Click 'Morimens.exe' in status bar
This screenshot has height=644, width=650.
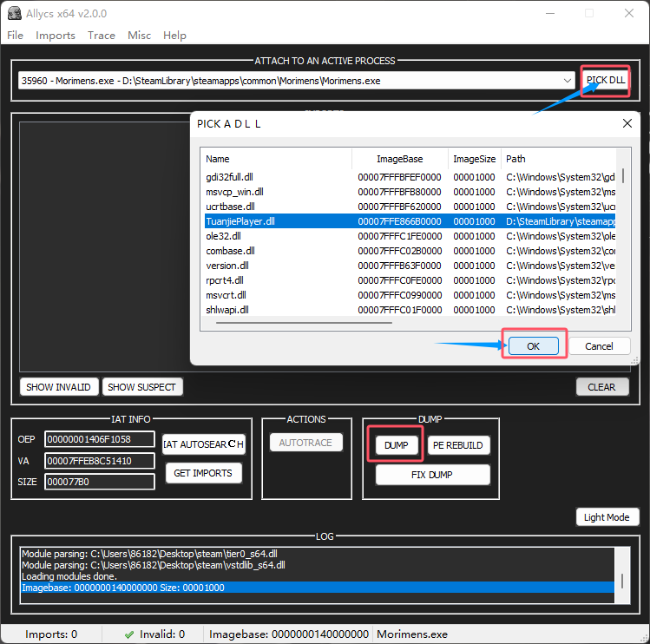412,634
